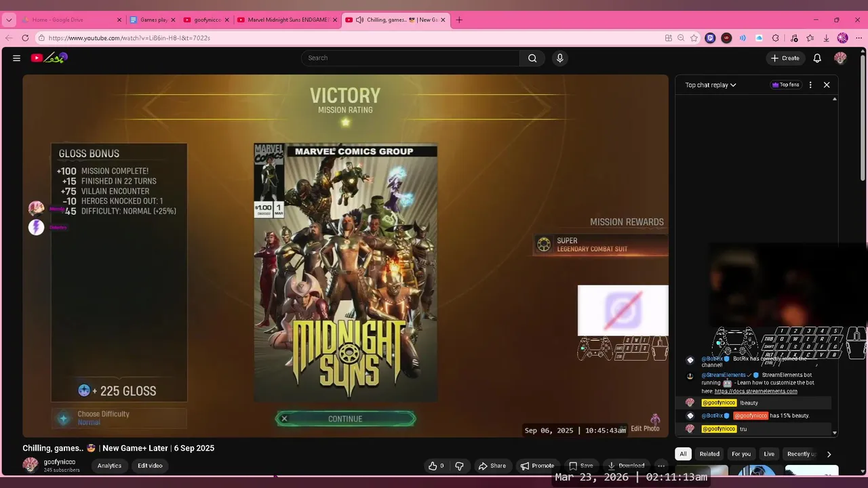Open a new browser tab
The height and width of the screenshot is (488, 868).
(459, 20)
